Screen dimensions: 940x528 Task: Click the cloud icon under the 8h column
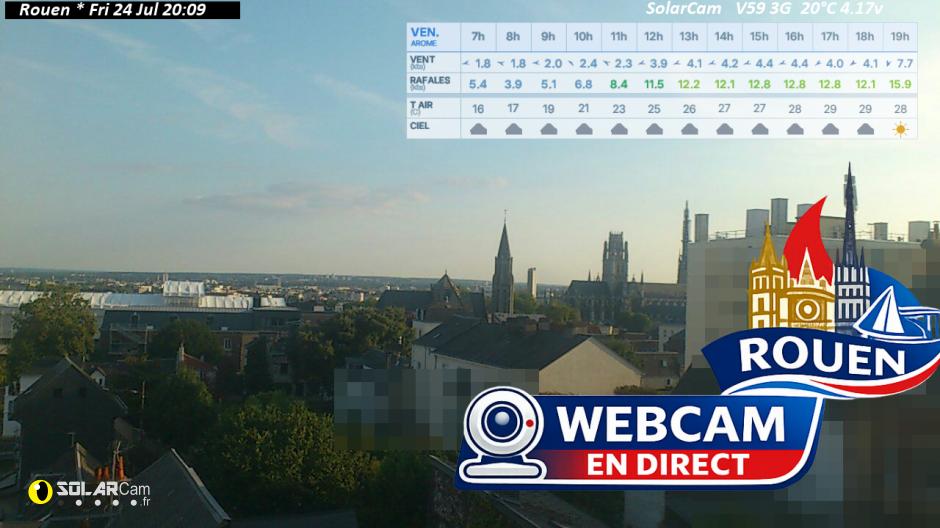click(x=513, y=129)
